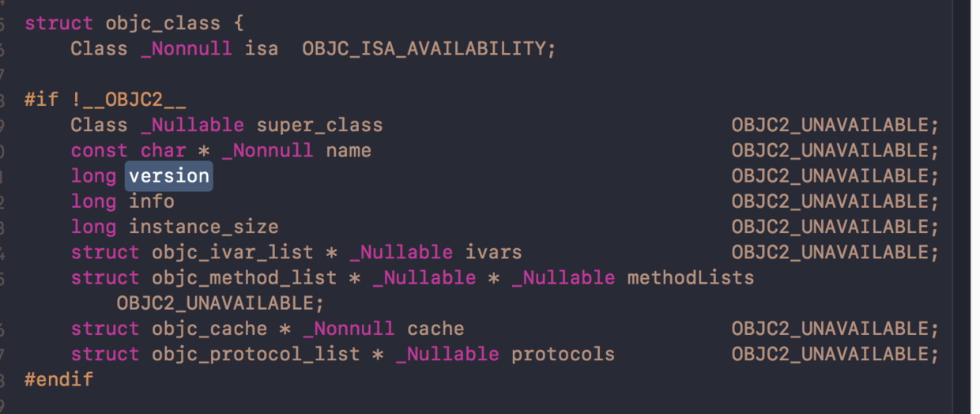
Task: Click the objc_protocol_list type name
Action: click(x=255, y=354)
